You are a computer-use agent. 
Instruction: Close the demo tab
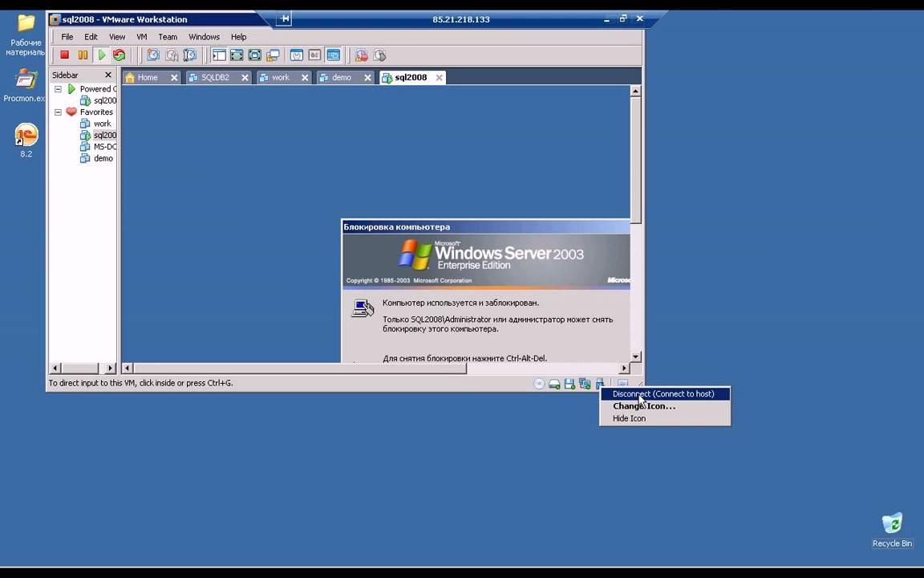click(x=367, y=77)
